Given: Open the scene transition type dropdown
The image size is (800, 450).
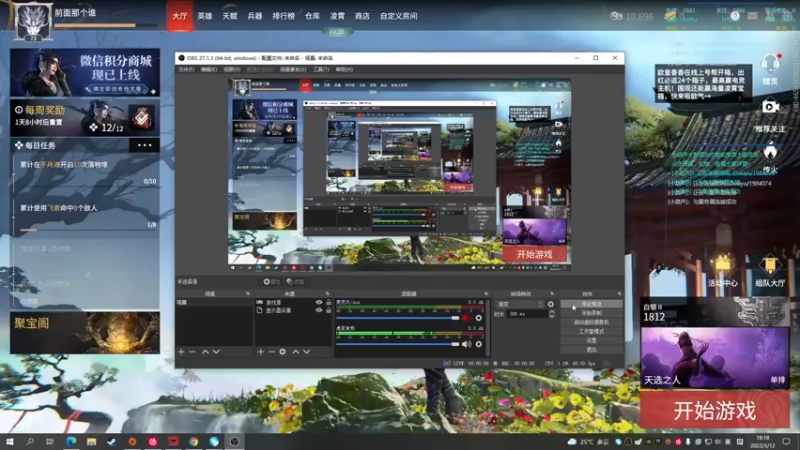Looking at the screenshot, I should 519,304.
